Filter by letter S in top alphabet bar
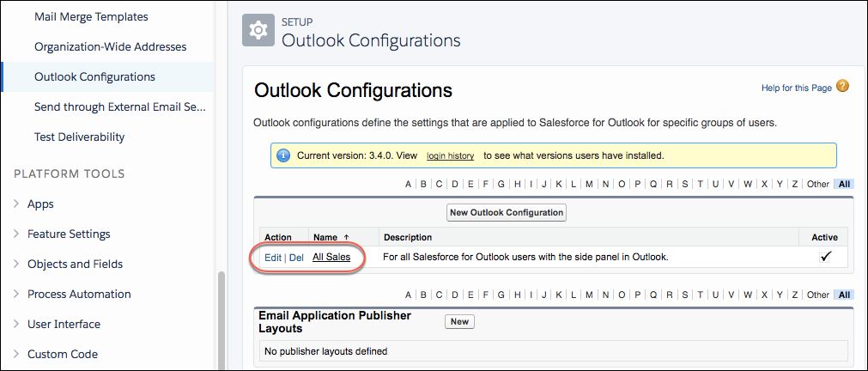This screenshot has height=371, width=868. (x=685, y=184)
